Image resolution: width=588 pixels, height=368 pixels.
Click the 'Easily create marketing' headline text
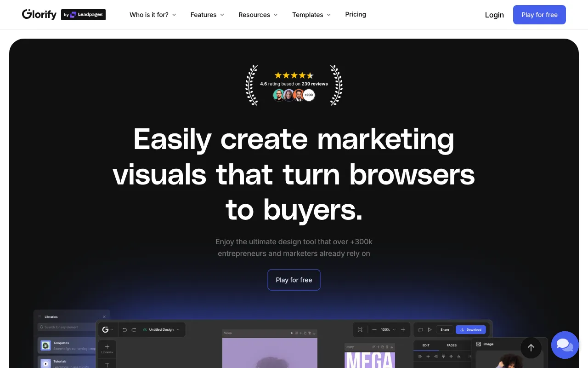point(294,139)
